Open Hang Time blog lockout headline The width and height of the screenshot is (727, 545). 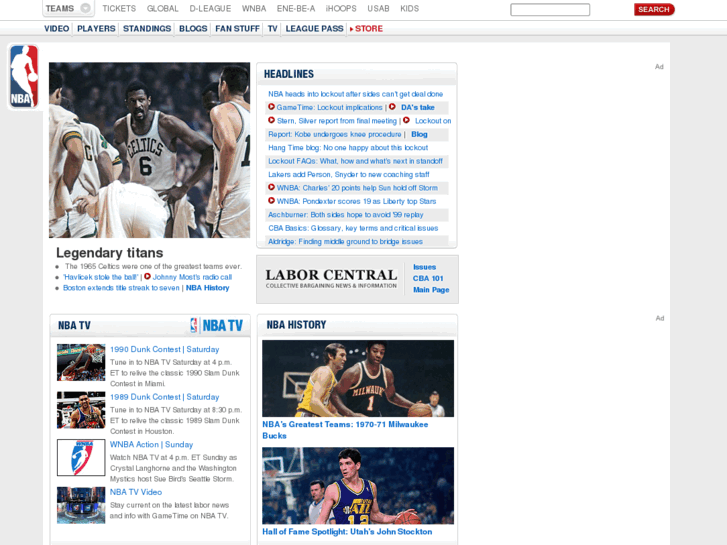click(348, 147)
